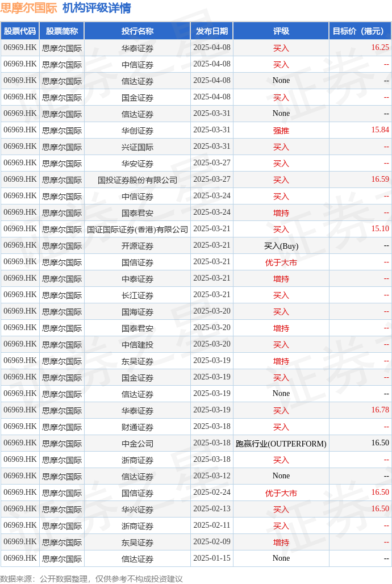Click 东吴证券 in the 2025-03-19 row

[137, 361]
